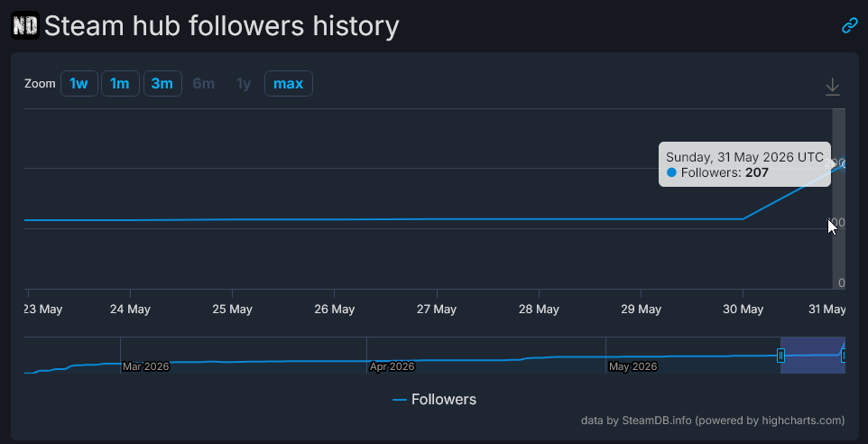Click the ND game logo icon
The width and height of the screenshot is (868, 444).
tap(25, 25)
